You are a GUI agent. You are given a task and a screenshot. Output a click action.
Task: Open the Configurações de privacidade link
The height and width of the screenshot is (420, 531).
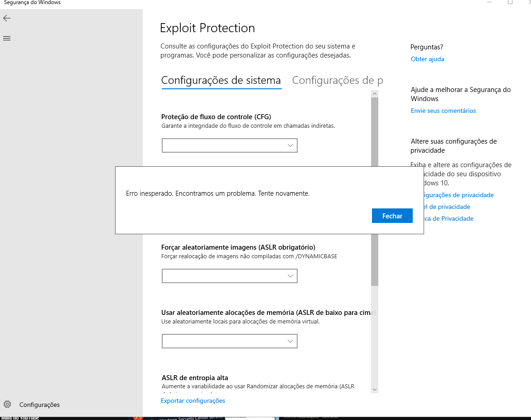459,195
